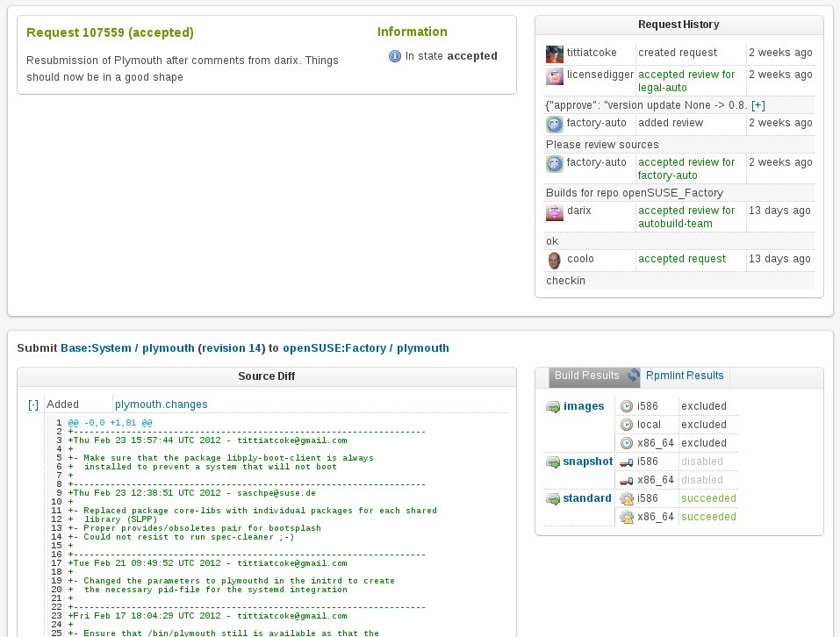
Task: Click the coolo username
Action: point(581,259)
